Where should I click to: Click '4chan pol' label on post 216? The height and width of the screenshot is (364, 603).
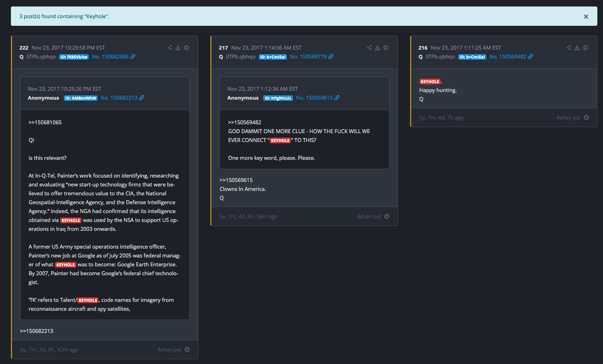(x=568, y=118)
